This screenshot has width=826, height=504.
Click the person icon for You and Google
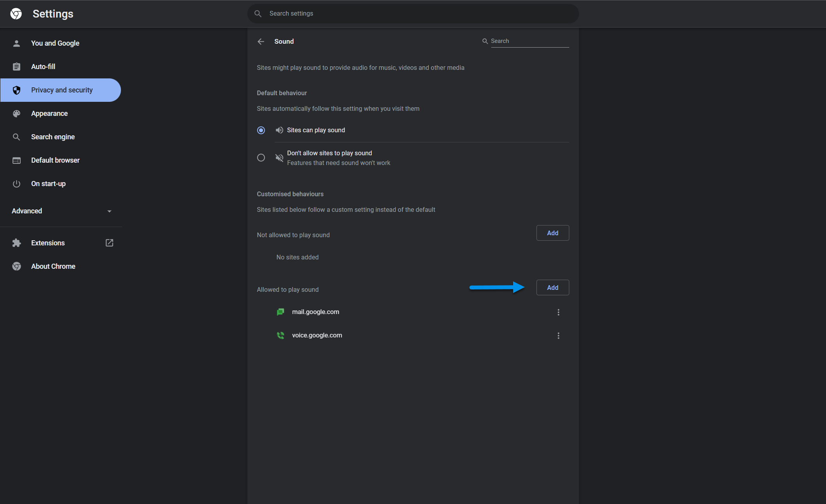coord(16,43)
